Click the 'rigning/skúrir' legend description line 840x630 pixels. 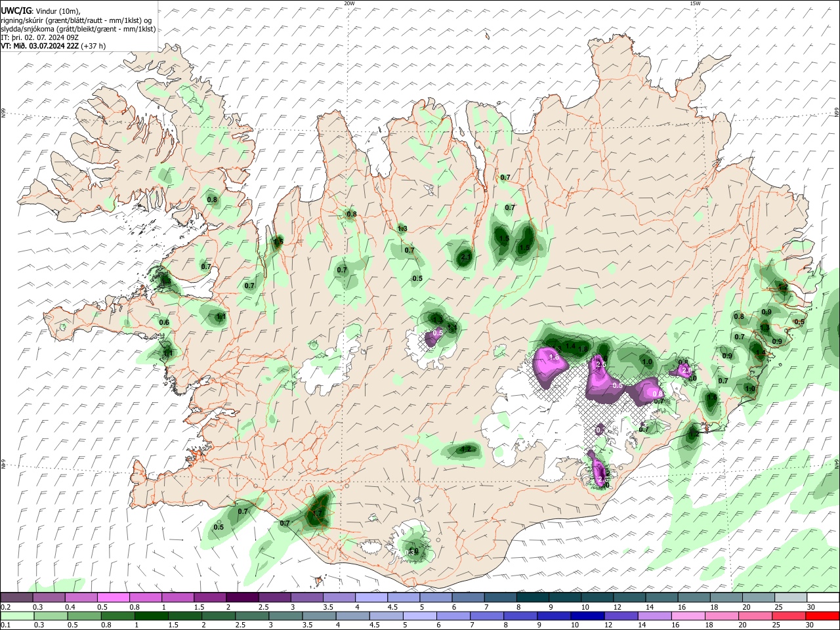76,20
